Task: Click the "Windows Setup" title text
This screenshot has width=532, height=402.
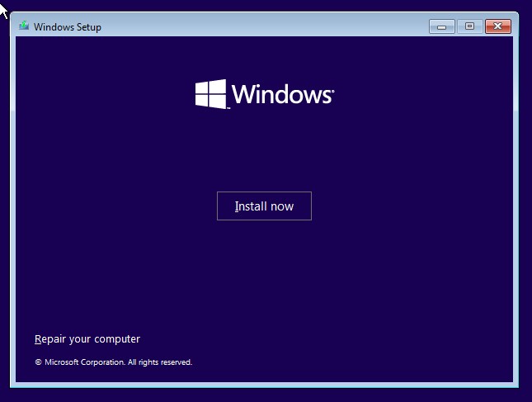Action: coord(68,27)
